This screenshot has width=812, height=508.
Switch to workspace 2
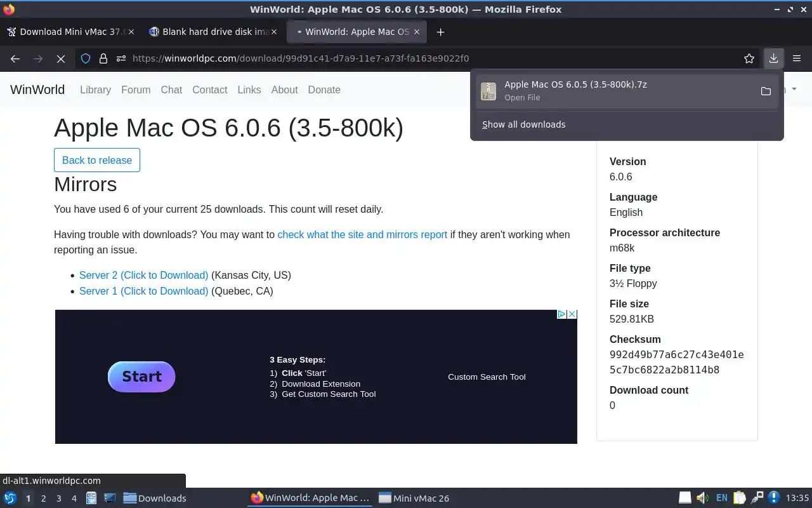click(43, 498)
